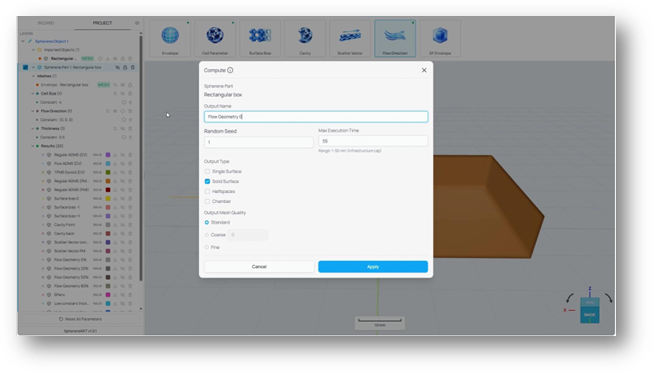Rotate view with the right curved arrow
Screen dimensions: 654x374
pyautogui.click(x=609, y=298)
